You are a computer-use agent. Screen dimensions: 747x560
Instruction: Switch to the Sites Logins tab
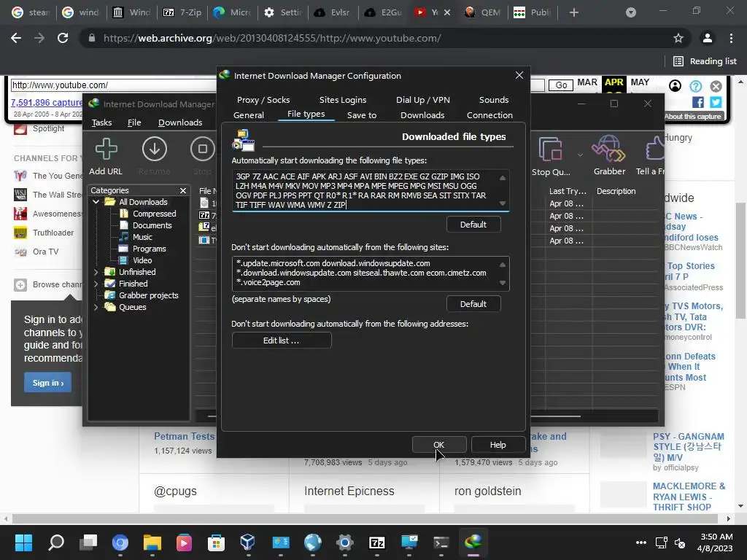pyautogui.click(x=343, y=100)
